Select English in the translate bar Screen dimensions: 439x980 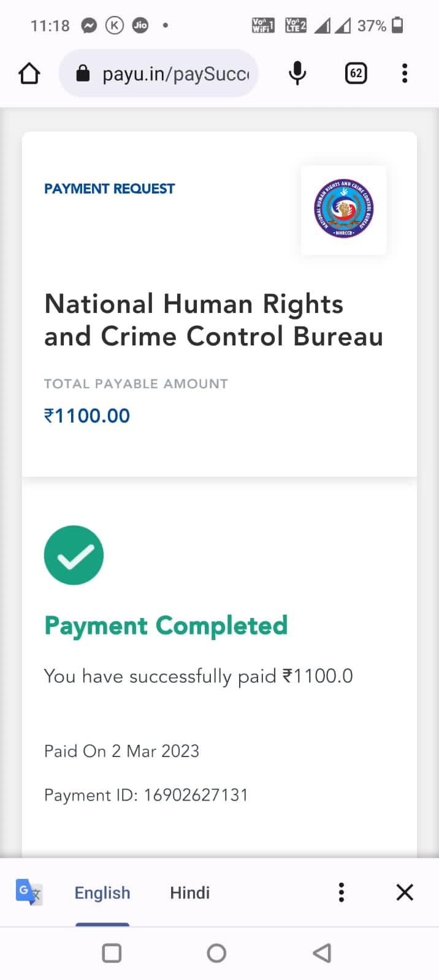(x=102, y=892)
